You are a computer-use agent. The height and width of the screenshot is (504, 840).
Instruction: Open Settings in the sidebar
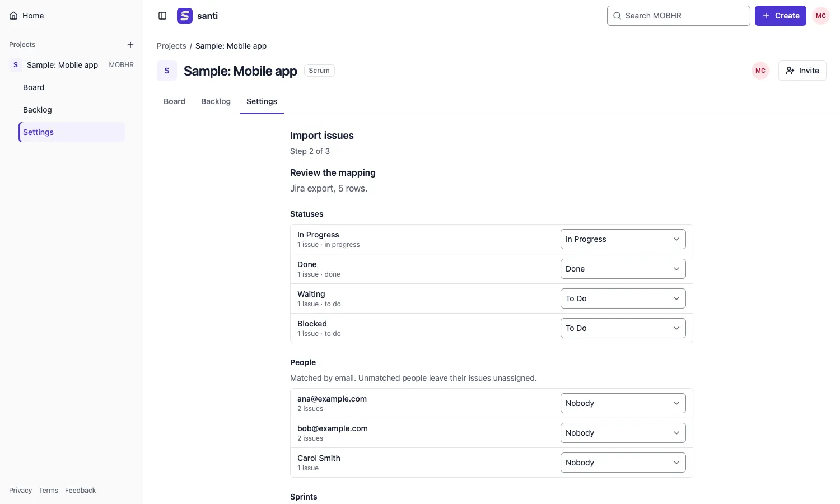pyautogui.click(x=72, y=132)
